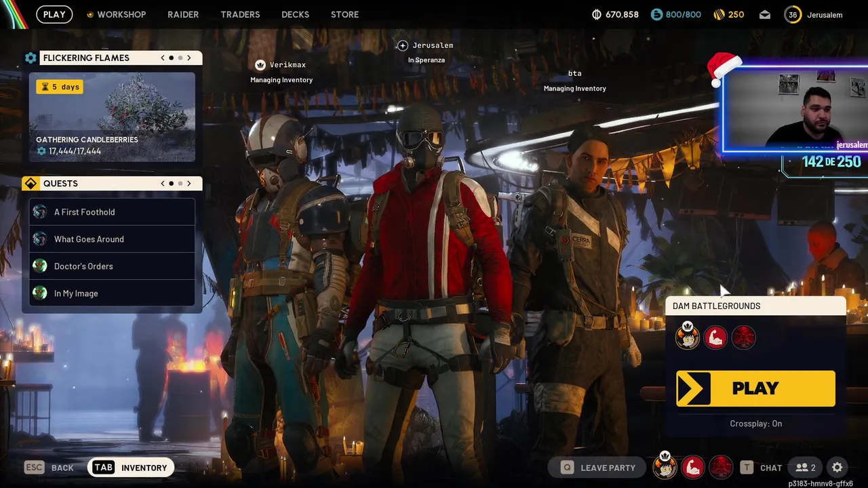The height and width of the screenshot is (488, 868).
Task: Click the red flexed-arm emblem in map panel
Action: [x=715, y=338]
